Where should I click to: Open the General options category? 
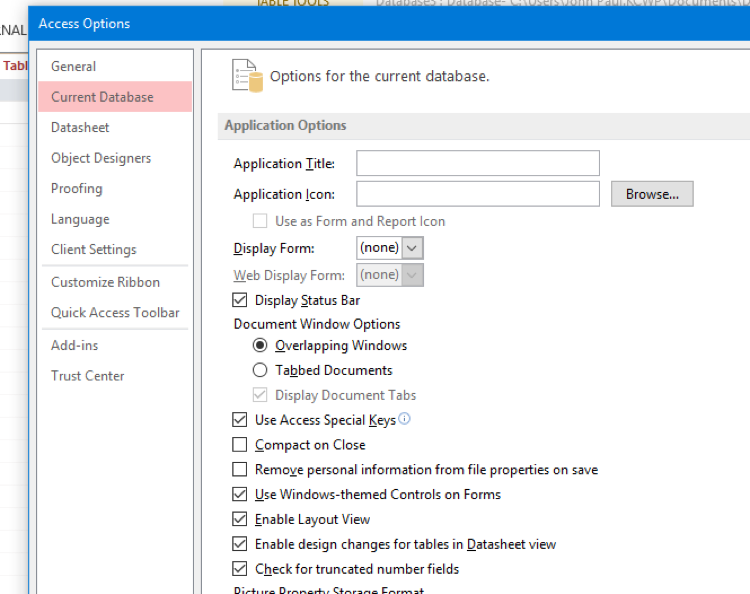pyautogui.click(x=115, y=66)
